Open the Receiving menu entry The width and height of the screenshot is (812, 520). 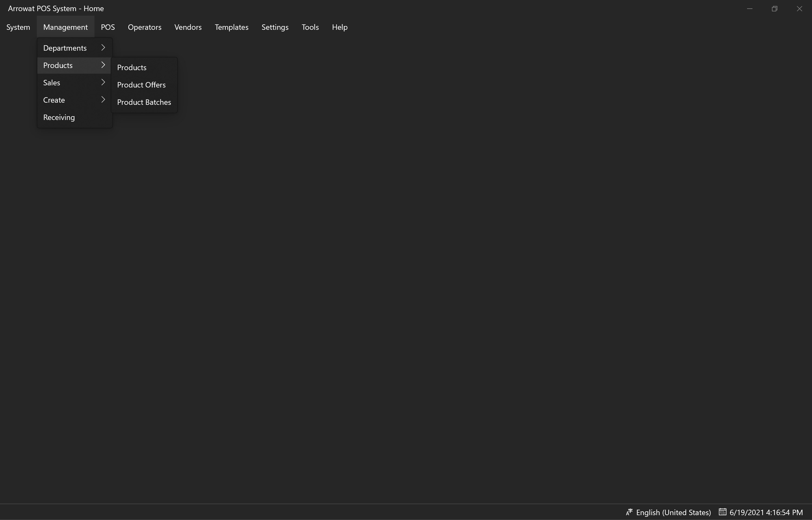click(x=59, y=117)
